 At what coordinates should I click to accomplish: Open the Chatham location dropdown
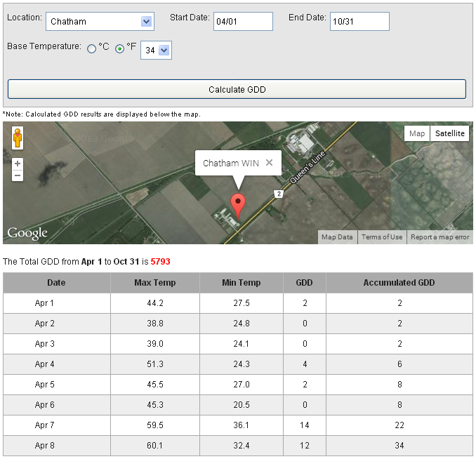point(100,22)
